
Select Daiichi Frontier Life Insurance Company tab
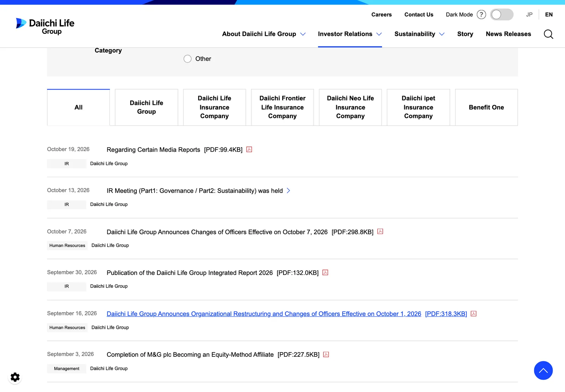(x=282, y=107)
